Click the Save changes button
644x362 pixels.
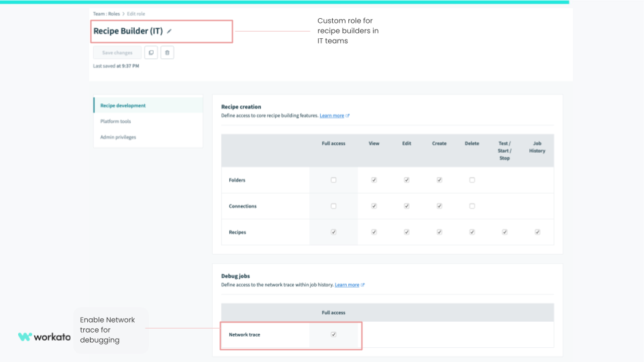(117, 52)
